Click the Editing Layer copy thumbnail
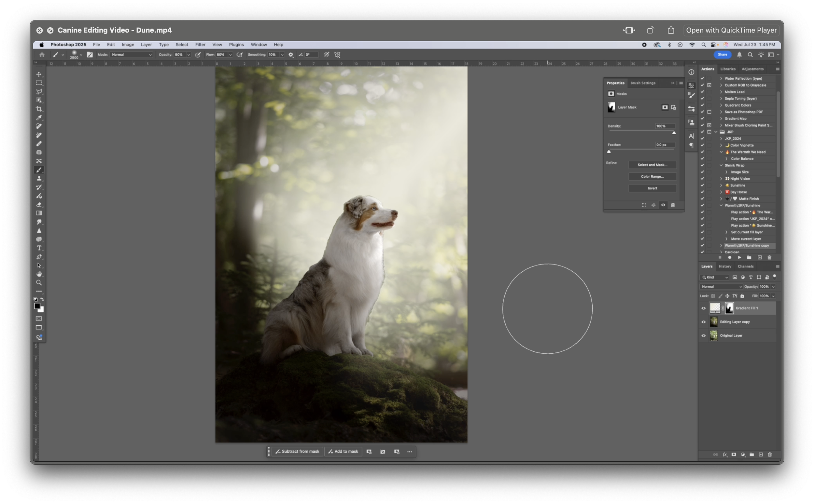814x504 pixels. point(714,322)
